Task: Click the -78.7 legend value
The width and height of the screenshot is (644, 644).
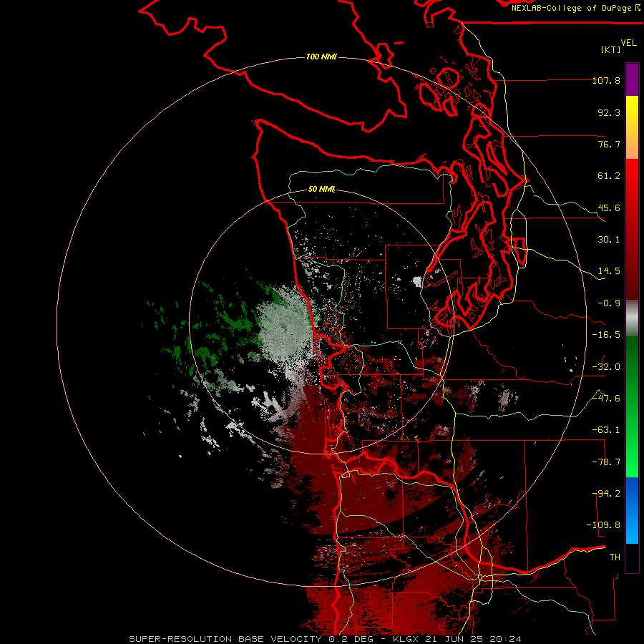Action: [606, 462]
